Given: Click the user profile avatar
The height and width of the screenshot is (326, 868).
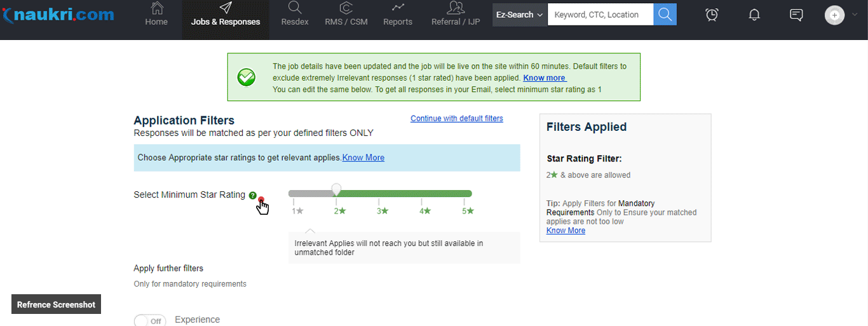Looking at the screenshot, I should [834, 15].
